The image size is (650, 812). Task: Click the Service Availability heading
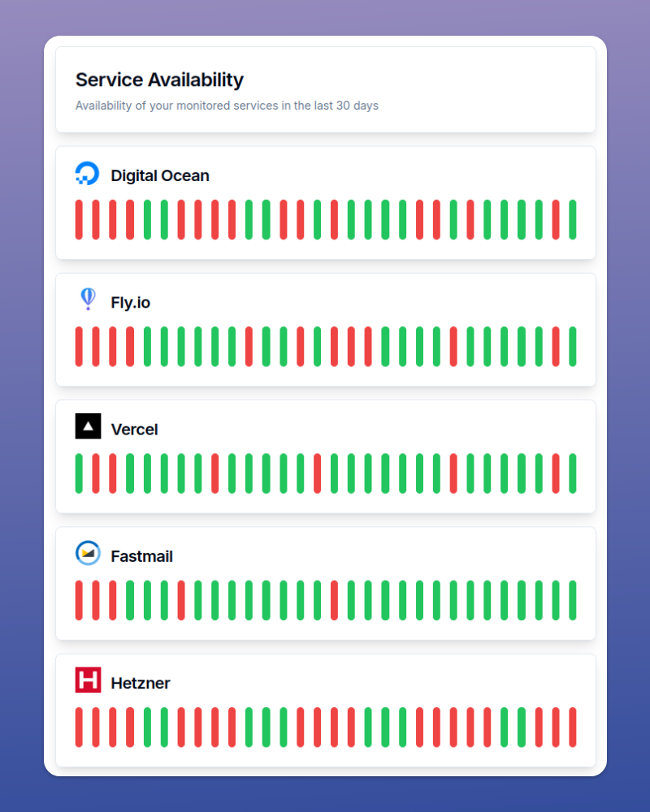pos(158,80)
